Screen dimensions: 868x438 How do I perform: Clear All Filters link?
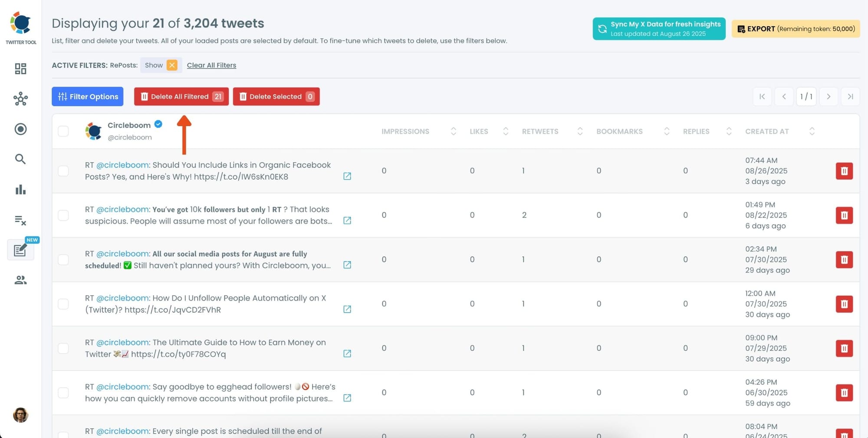tap(211, 65)
